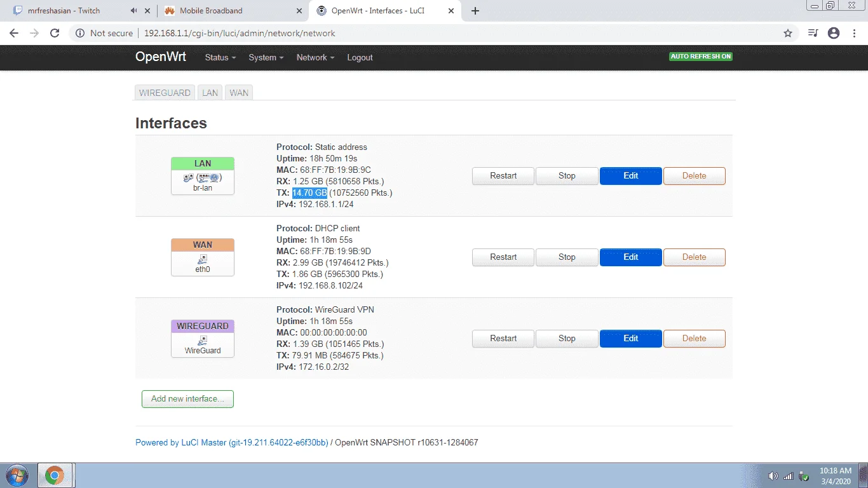Click the Chrome taskbar icon
The width and height of the screenshot is (868, 488).
tap(55, 475)
